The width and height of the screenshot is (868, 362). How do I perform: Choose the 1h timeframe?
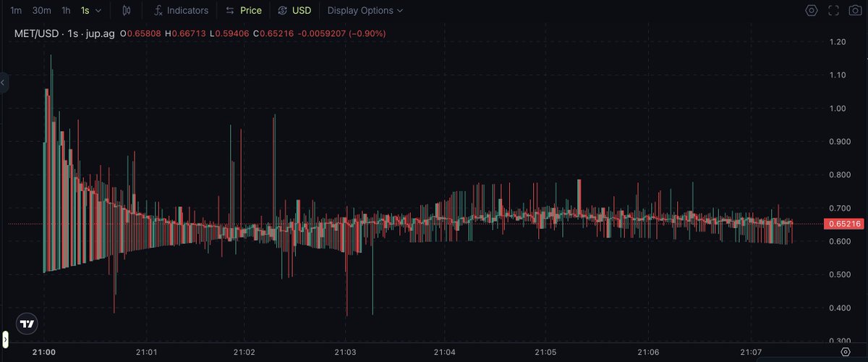coord(66,11)
